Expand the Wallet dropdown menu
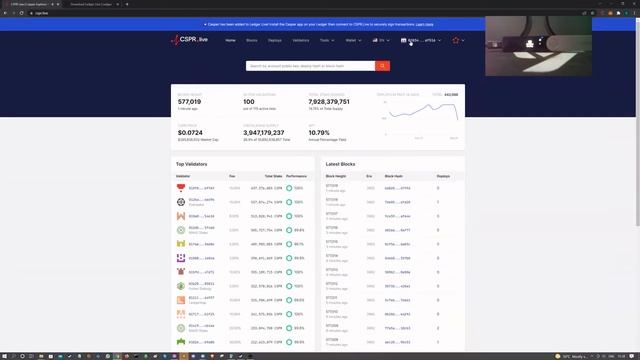640x360 pixels. pyautogui.click(x=353, y=40)
